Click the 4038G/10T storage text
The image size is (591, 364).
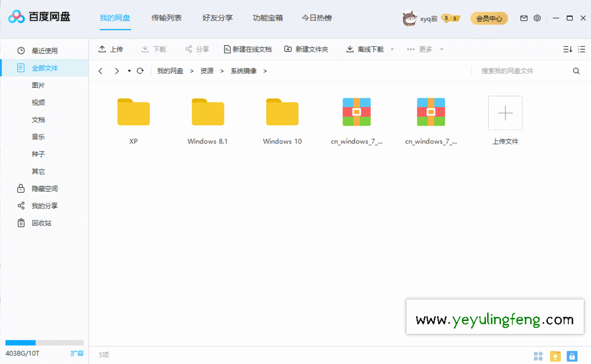pyautogui.click(x=22, y=353)
